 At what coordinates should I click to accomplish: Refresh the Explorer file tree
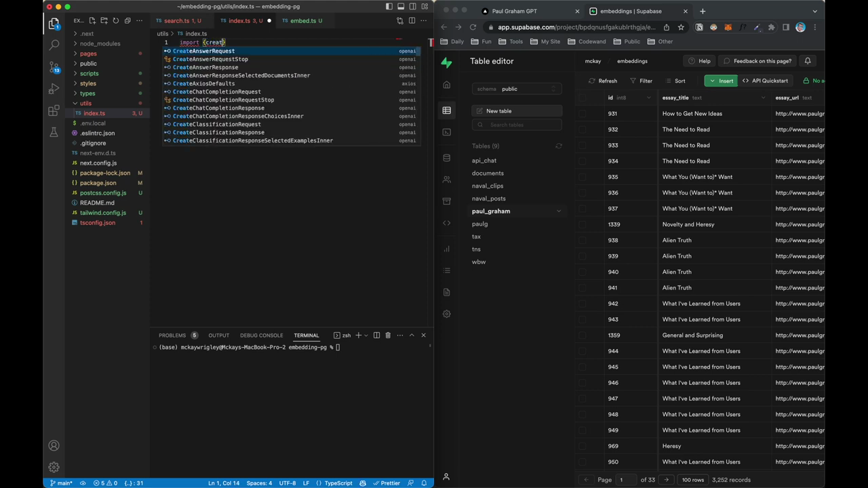point(115,20)
